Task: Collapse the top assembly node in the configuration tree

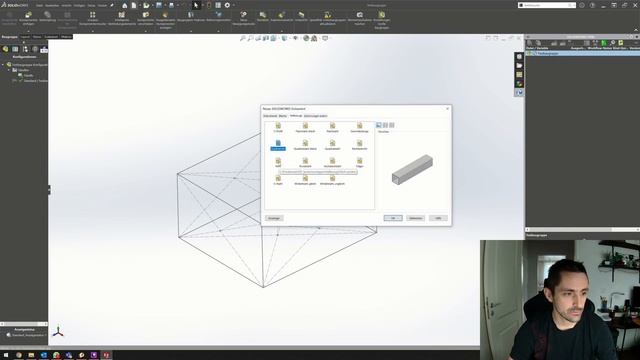Action: (x=3, y=64)
